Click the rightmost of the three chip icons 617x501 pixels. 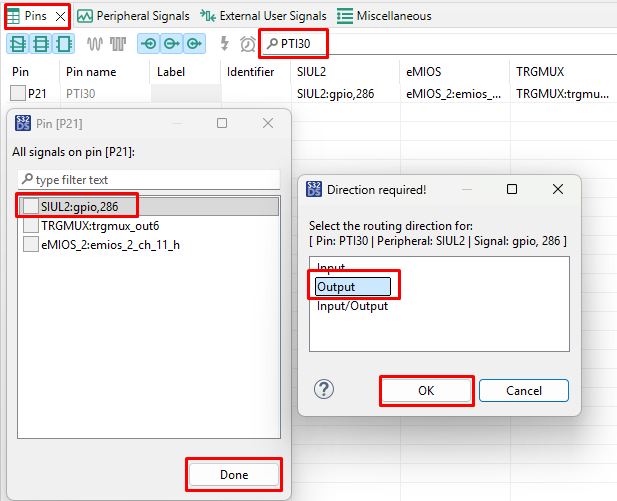(64, 44)
